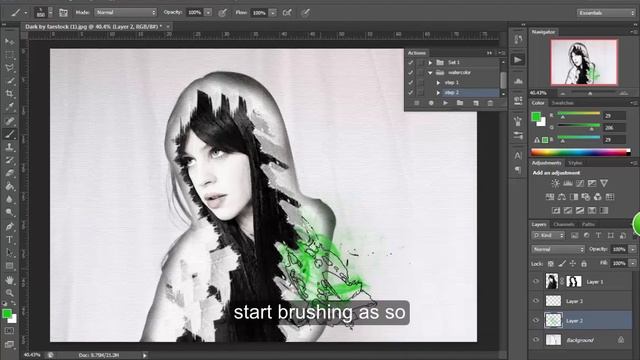
Task: Enable airbrush mode in options bar
Action: click(x=287, y=13)
